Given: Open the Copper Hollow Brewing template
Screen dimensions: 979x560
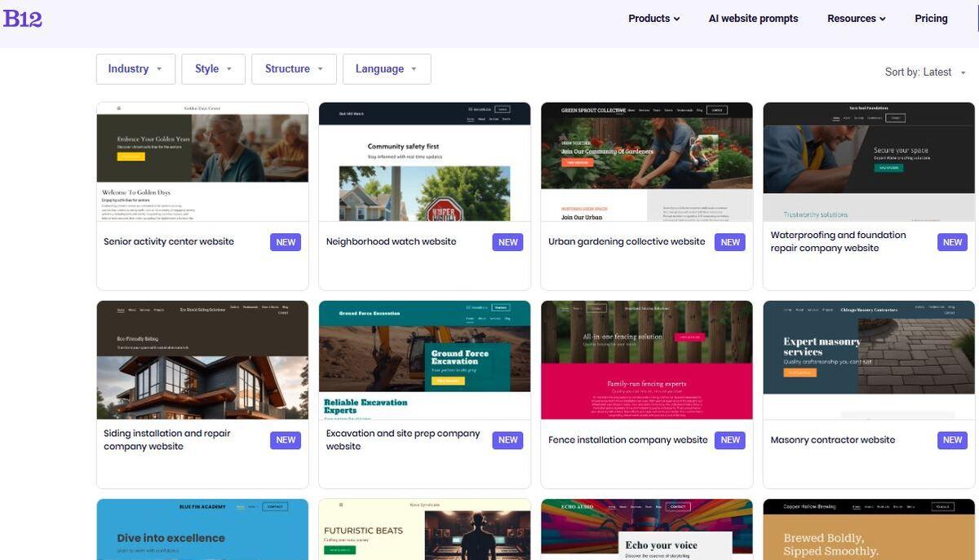Looking at the screenshot, I should coord(869,530).
